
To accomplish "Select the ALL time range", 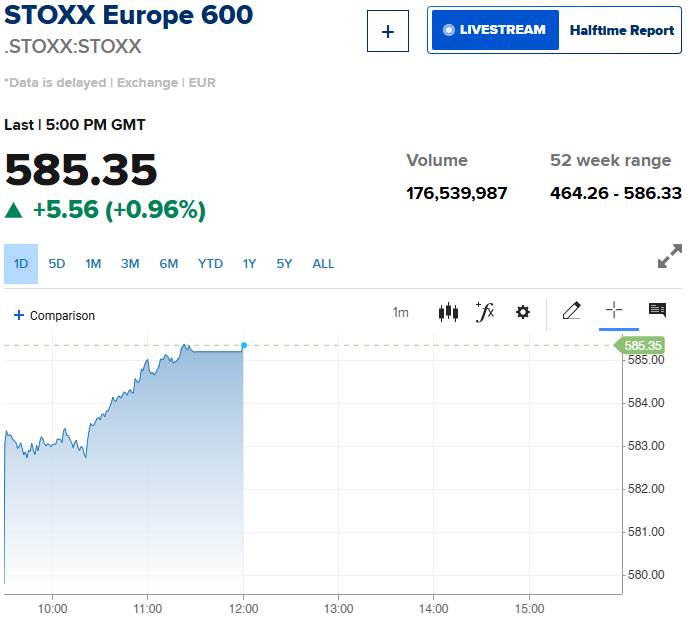I will (323, 264).
